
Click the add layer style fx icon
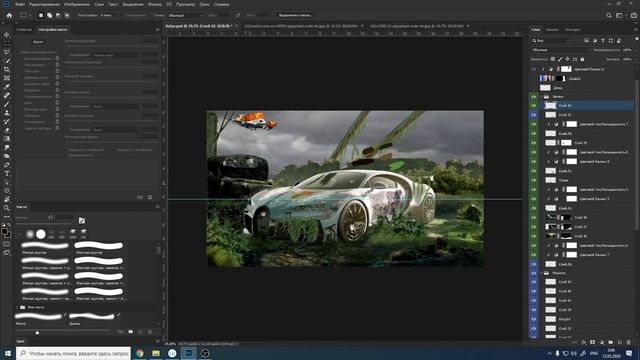[x=584, y=342]
